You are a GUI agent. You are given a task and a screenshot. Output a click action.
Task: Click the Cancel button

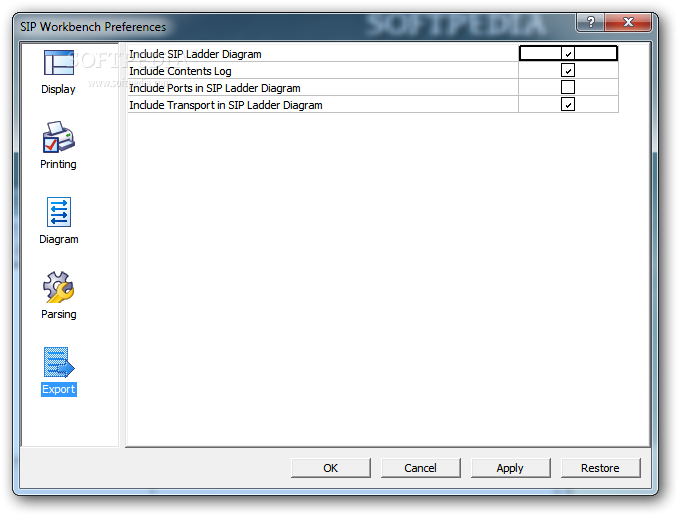tap(420, 468)
